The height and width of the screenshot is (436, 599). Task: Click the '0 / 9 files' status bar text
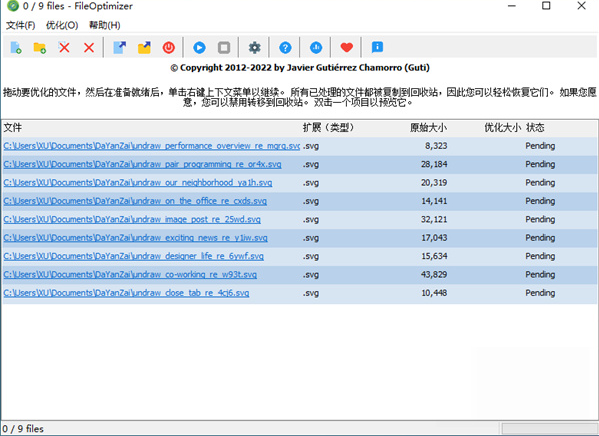23,429
